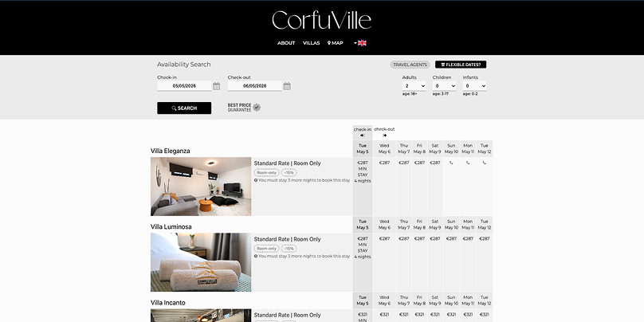Click the check-in arrow icon in table header
This screenshot has width=644, height=322.
tap(362, 135)
